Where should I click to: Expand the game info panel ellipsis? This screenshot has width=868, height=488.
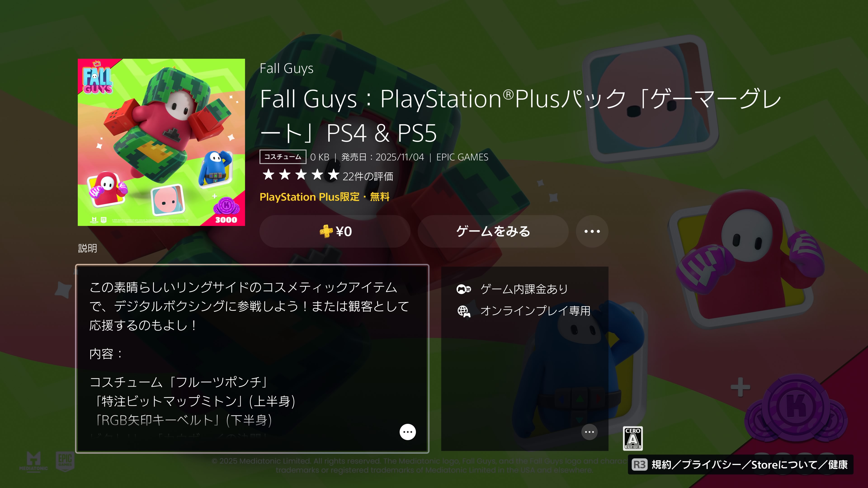click(589, 432)
